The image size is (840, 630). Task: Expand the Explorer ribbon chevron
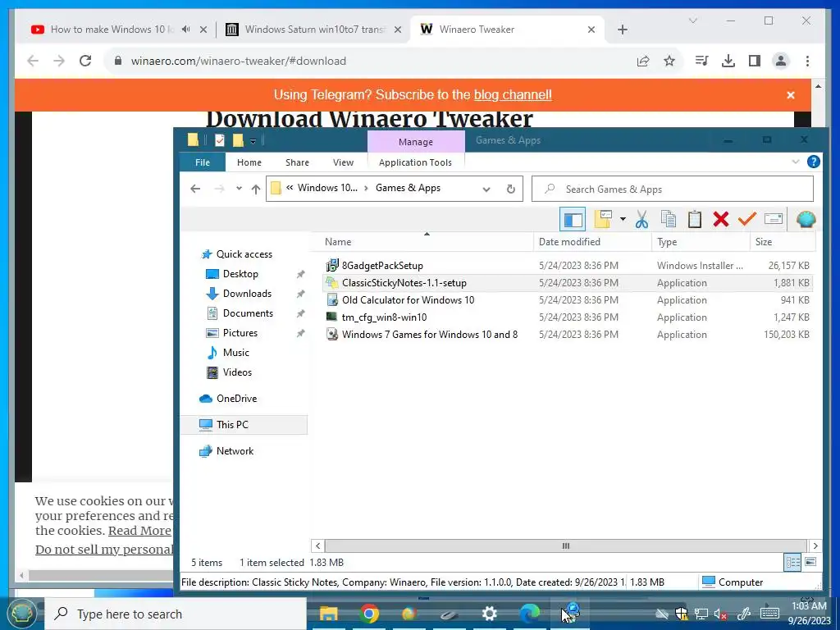click(x=796, y=162)
